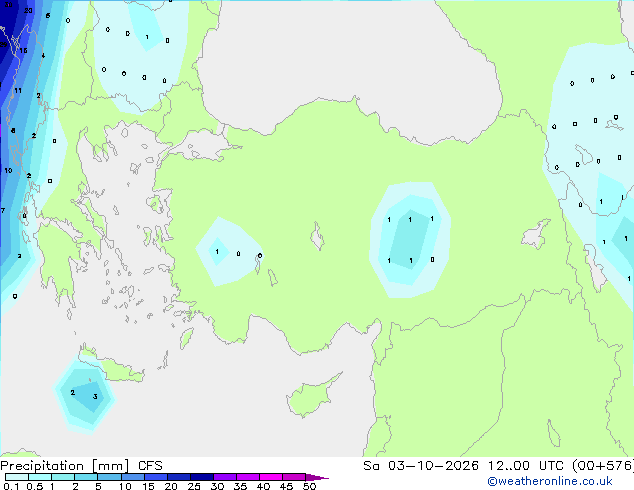Image resolution: width=634 pixels, height=490 pixels.
Task: Click the value 15 near the top-left corner
Action: click(x=23, y=51)
